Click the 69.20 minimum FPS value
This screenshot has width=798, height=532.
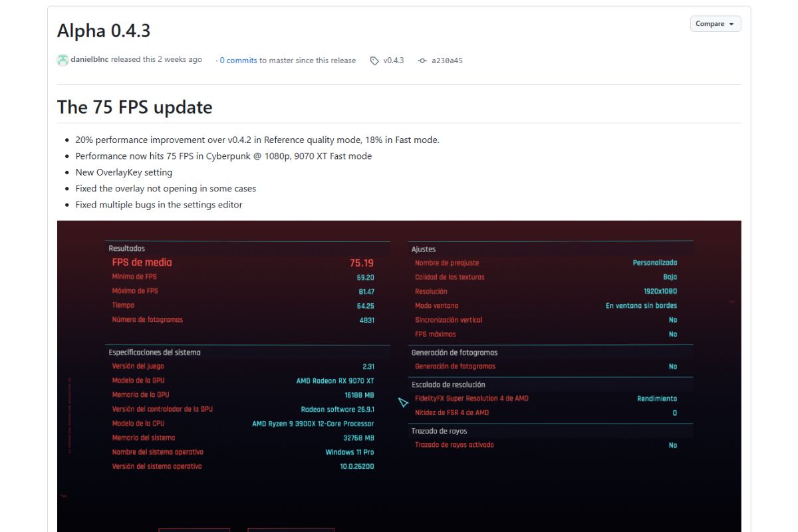click(365, 277)
